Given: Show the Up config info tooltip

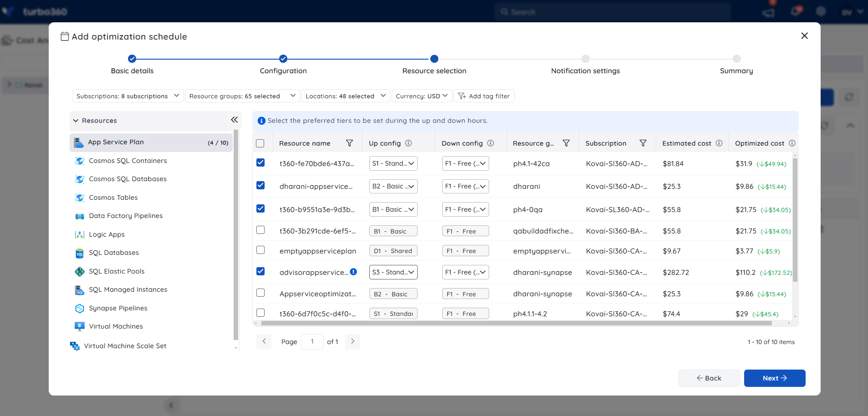Looking at the screenshot, I should click(408, 143).
